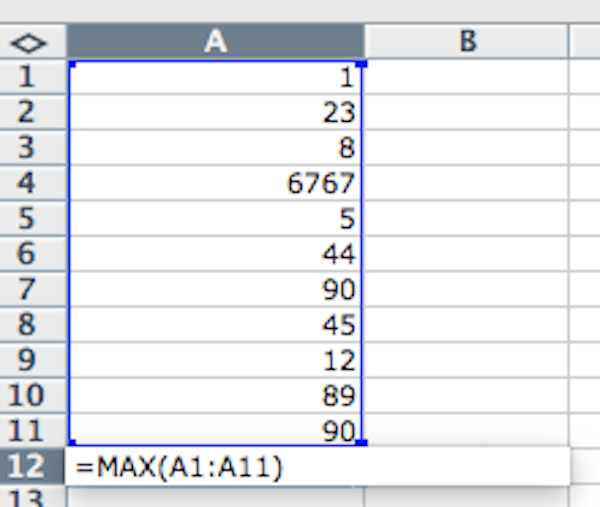Click cell A11 containing 90
600x507 pixels.
tap(216, 429)
